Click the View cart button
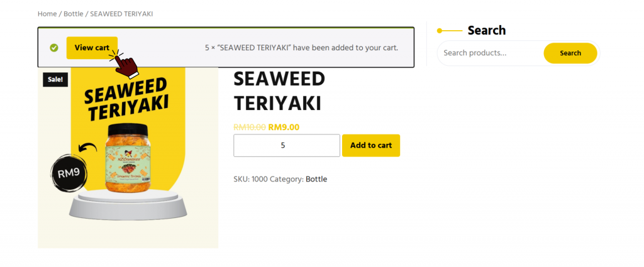The height and width of the screenshot is (267, 644). 92,48
